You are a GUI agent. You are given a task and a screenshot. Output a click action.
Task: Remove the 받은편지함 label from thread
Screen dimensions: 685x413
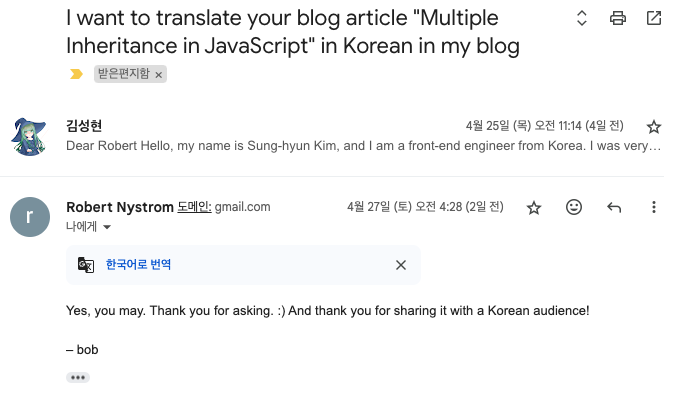pos(159,75)
